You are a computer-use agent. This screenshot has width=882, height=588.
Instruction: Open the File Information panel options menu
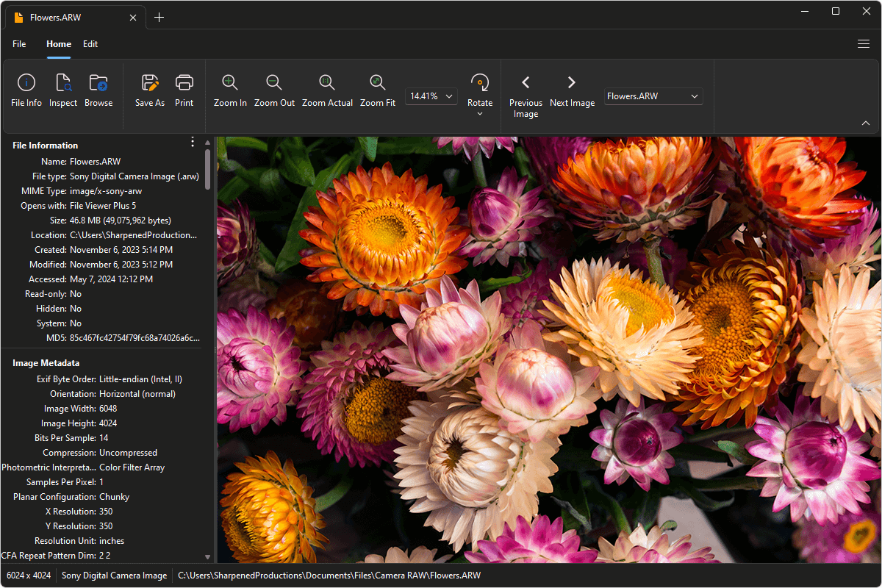tap(193, 141)
